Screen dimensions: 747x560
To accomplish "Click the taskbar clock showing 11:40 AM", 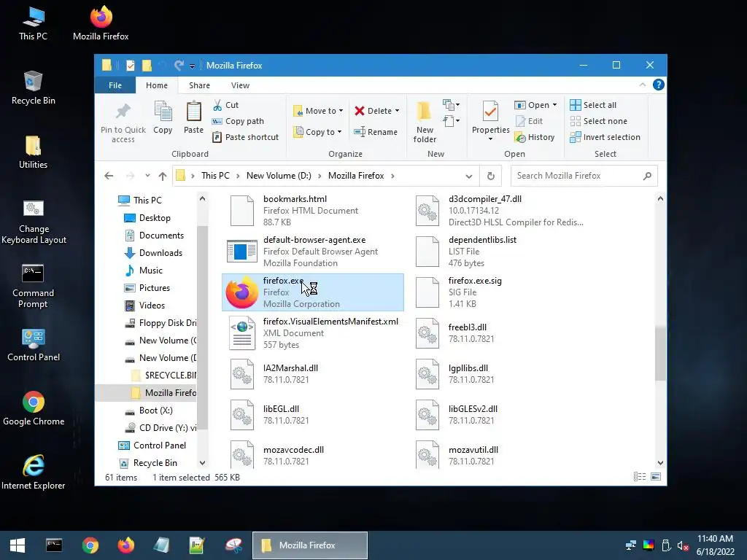I will [715, 545].
